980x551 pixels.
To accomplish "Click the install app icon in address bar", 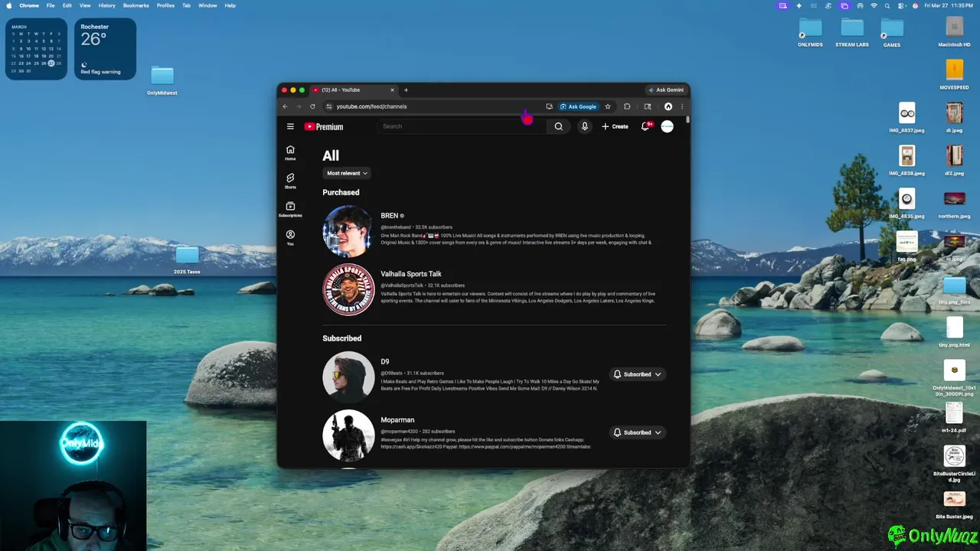I will point(549,106).
